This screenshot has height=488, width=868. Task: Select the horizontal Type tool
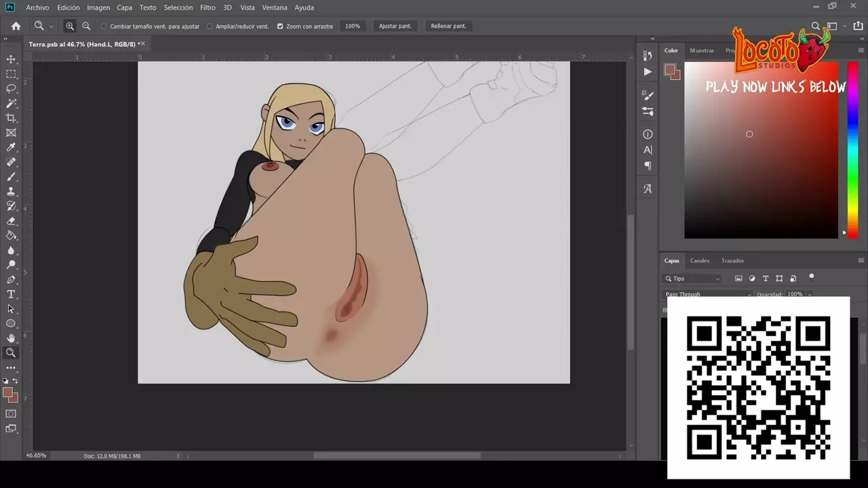point(11,294)
